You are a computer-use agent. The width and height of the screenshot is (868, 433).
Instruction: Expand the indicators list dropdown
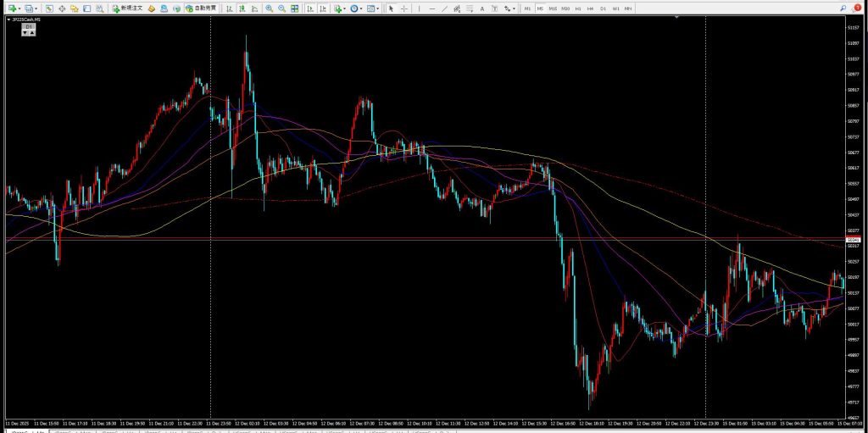tap(344, 8)
